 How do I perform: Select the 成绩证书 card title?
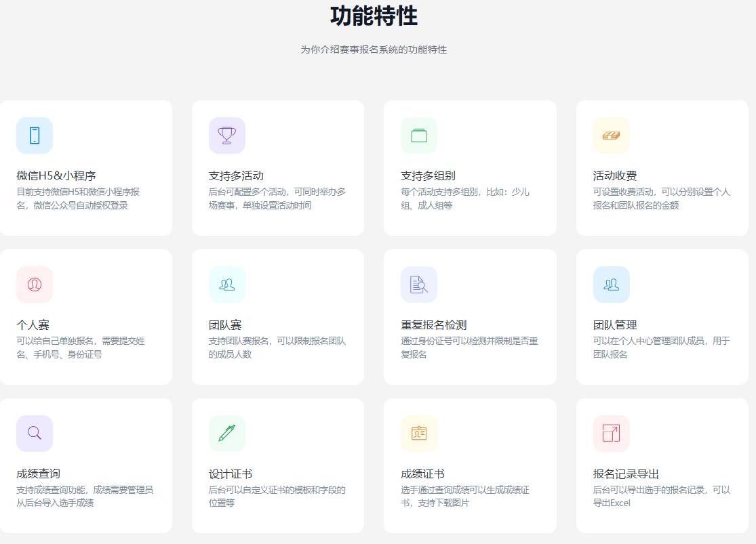pos(422,474)
